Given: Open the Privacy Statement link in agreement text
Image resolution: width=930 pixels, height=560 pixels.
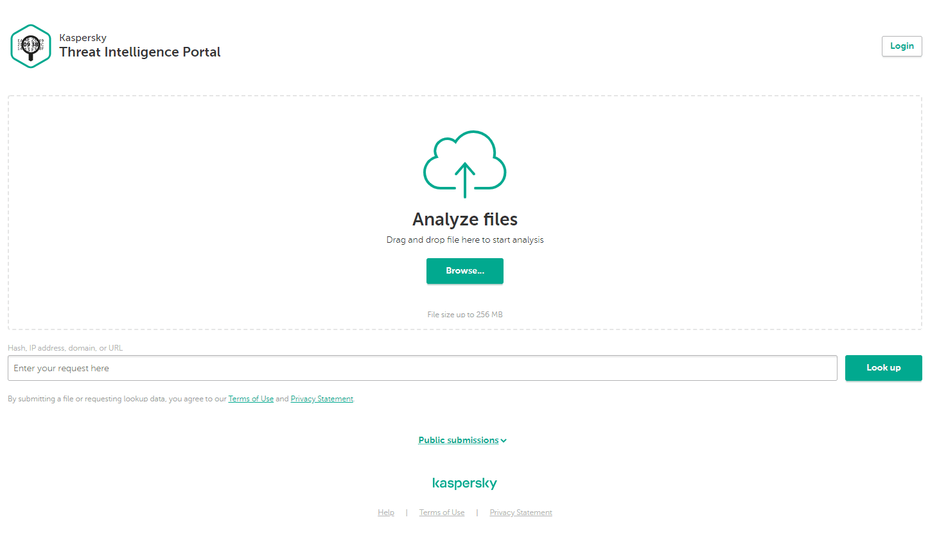Looking at the screenshot, I should point(322,399).
